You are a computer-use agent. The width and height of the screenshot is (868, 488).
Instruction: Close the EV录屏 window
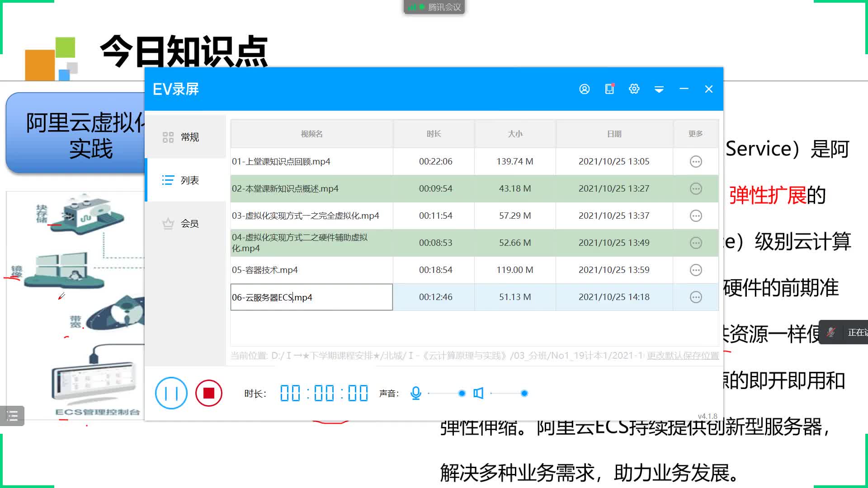709,89
